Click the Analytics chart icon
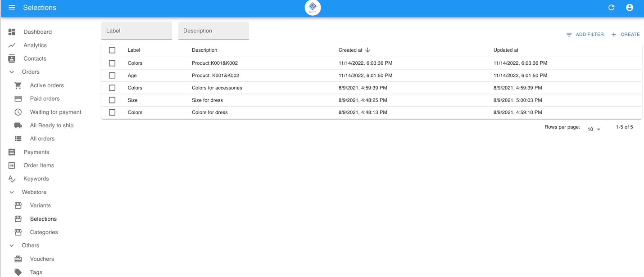Viewport: 644px width, 277px height. (12, 45)
